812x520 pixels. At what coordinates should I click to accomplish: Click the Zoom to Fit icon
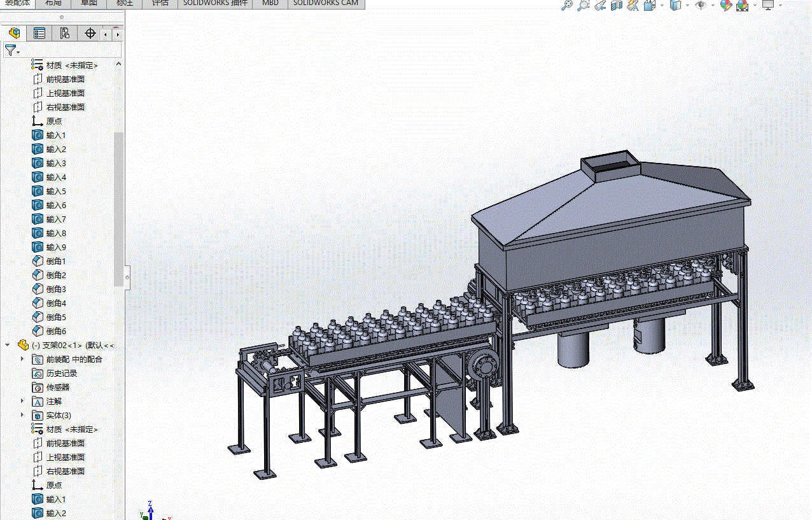click(568, 5)
